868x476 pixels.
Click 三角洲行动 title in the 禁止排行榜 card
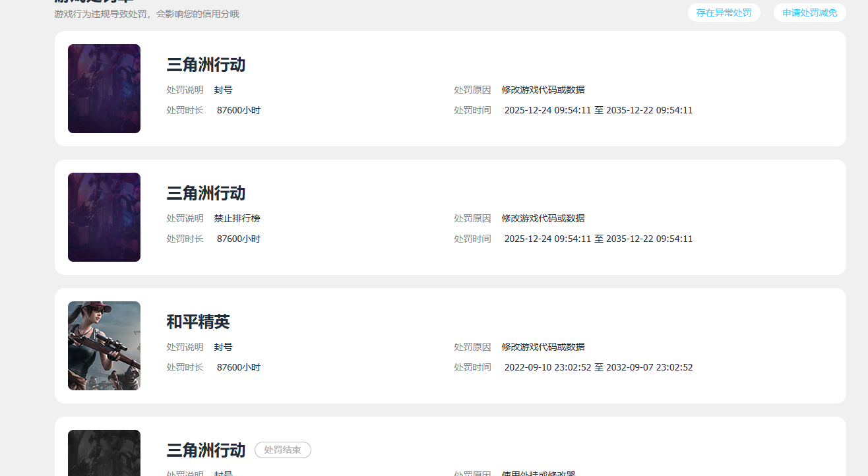[x=206, y=193]
